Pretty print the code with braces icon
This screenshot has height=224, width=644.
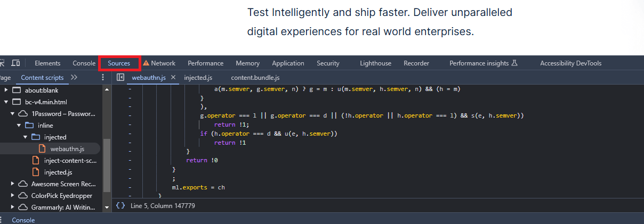120,205
